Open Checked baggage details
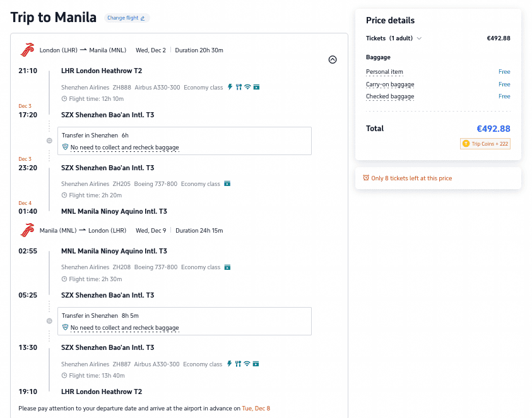 pyautogui.click(x=390, y=96)
